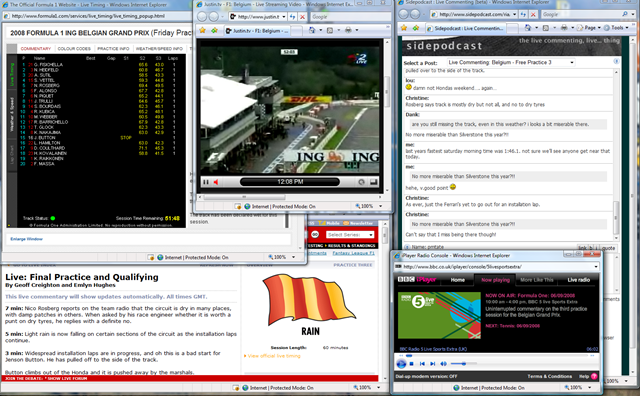The image size is (640, 396).
Task: Click the iPlayer seek progress bar
Action: click(x=497, y=356)
